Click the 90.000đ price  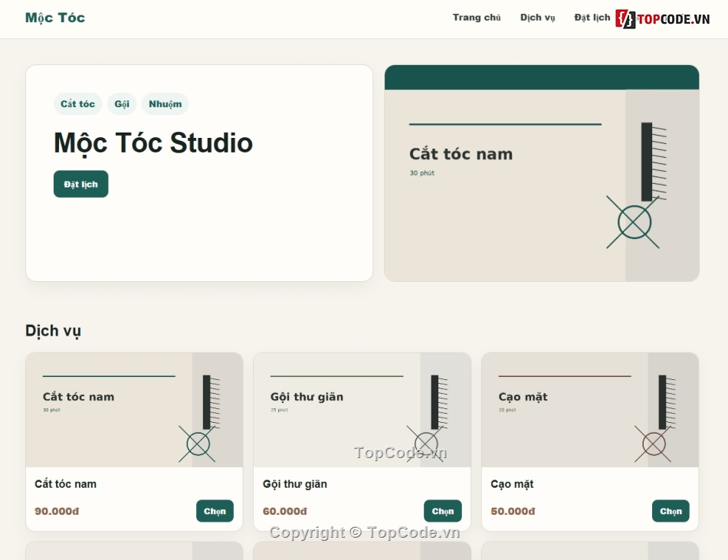[57, 511]
